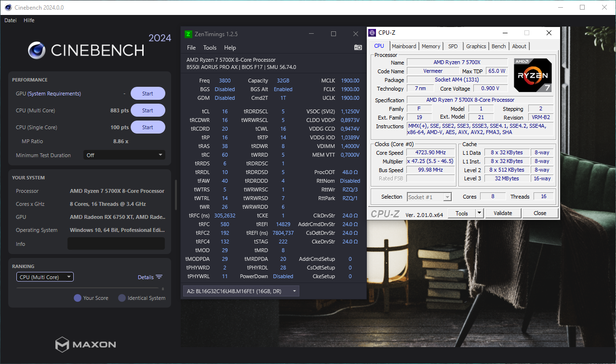Image resolution: width=616 pixels, height=364 pixels.
Task: Toggle the Your Score legend marker
Action: click(x=77, y=298)
